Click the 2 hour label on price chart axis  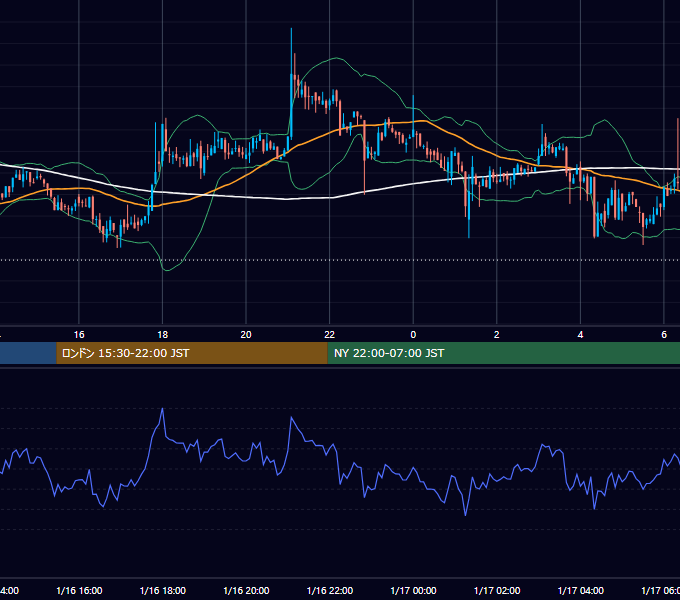point(497,334)
